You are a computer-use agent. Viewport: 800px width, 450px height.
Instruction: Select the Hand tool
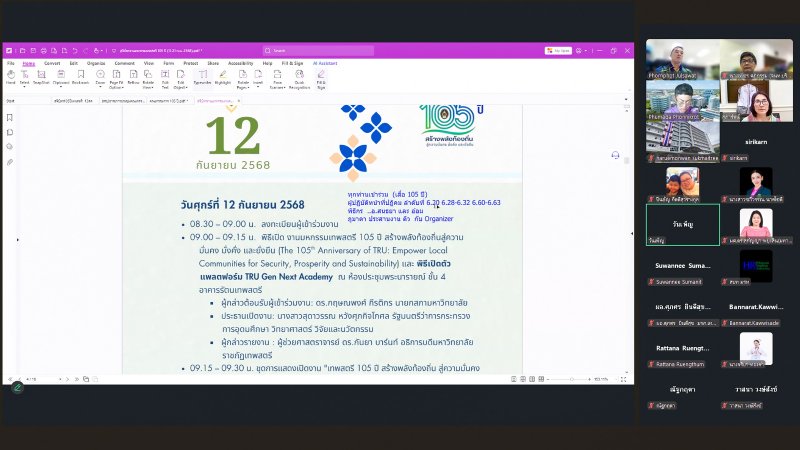point(10,78)
